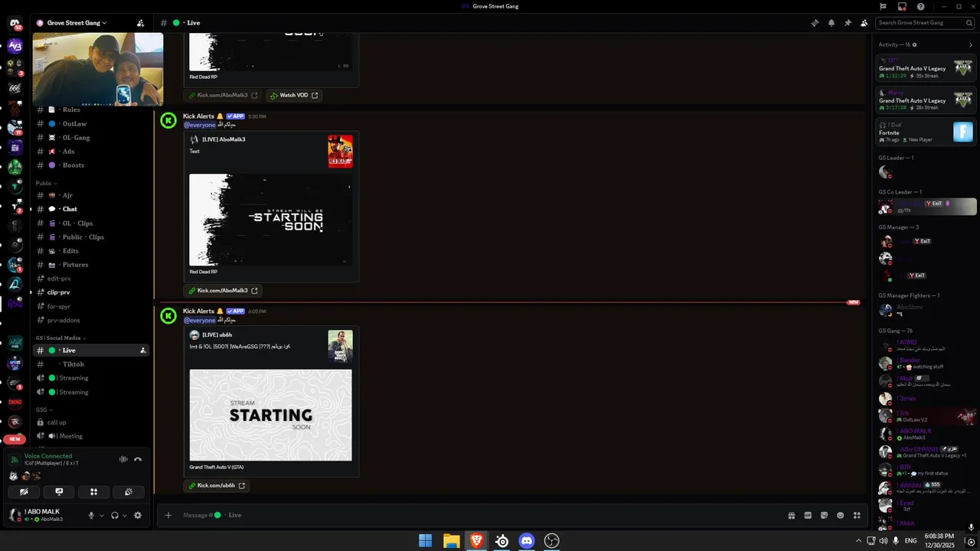The height and width of the screenshot is (551, 980).
Task: Show pinned messages with the pin icon
Action: tap(848, 23)
